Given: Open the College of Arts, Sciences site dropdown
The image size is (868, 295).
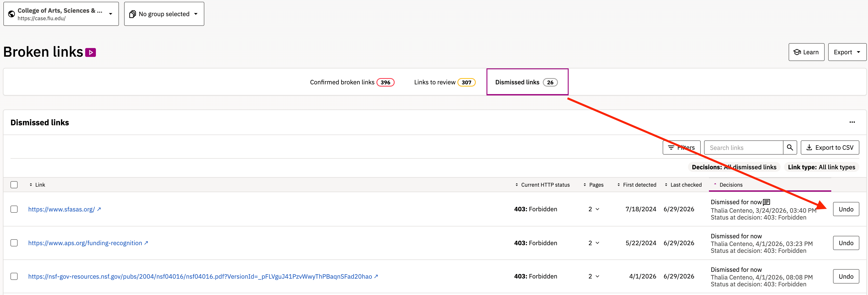Looking at the screenshot, I should [x=61, y=14].
